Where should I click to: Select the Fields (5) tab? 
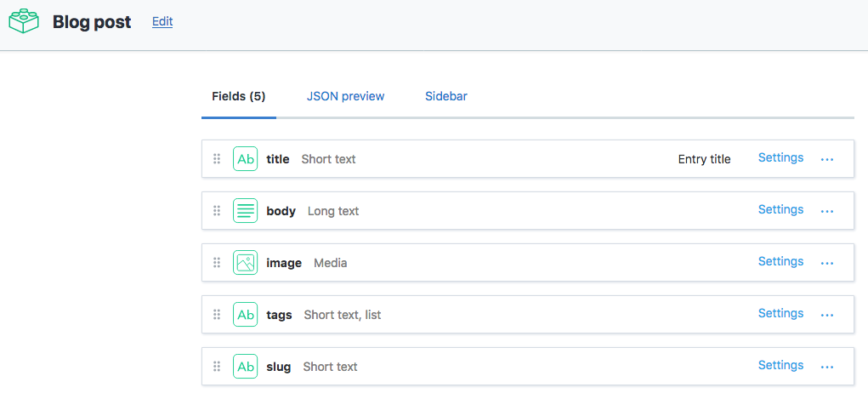coord(239,96)
